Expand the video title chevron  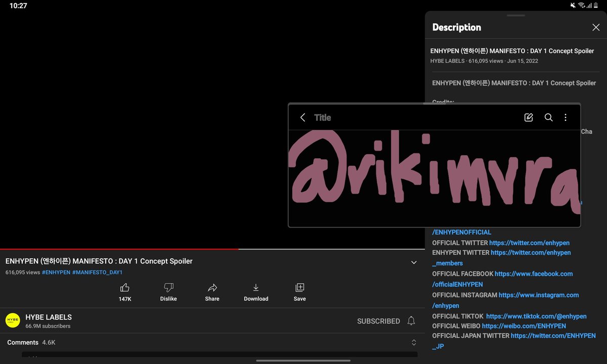(x=414, y=262)
